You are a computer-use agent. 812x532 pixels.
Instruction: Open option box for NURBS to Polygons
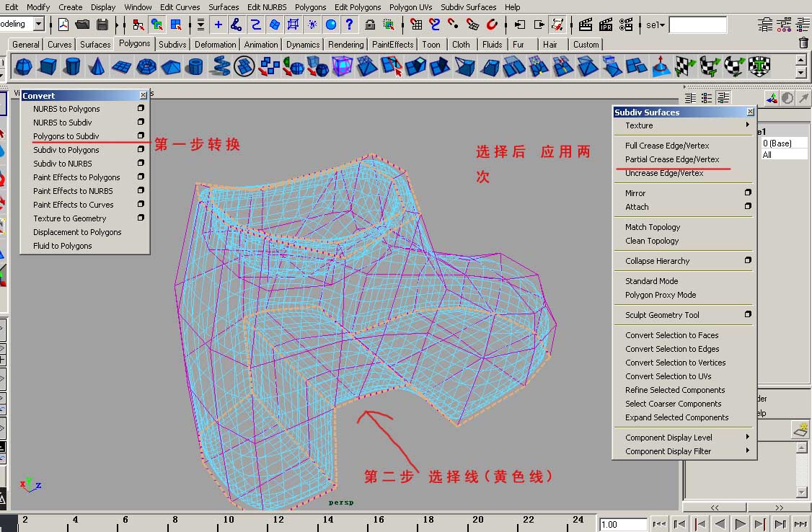pos(141,108)
